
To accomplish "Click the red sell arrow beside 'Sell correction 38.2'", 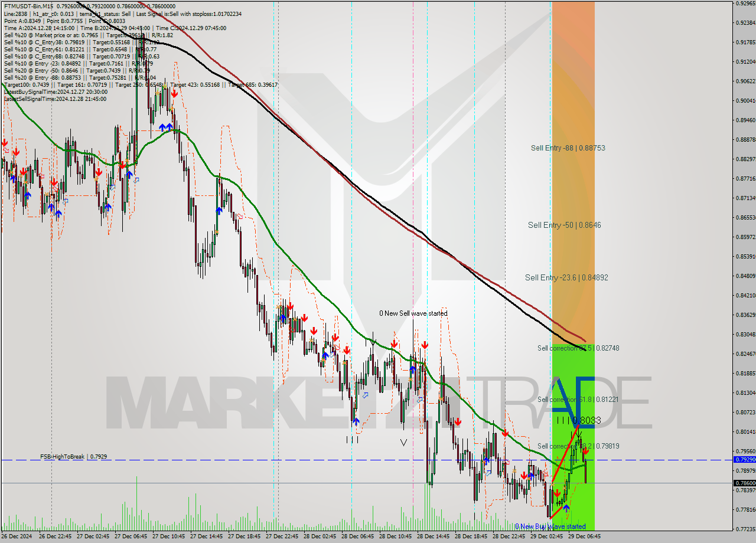I will (x=585, y=451).
